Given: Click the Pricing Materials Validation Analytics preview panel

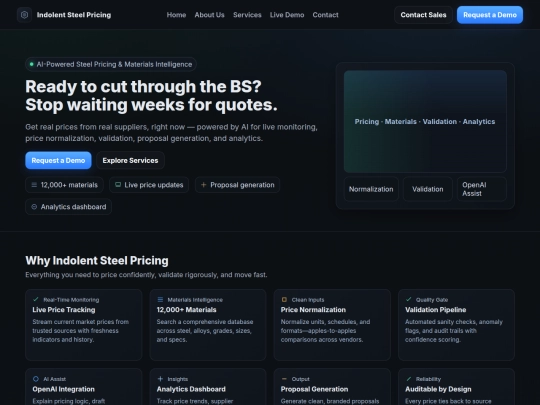Looking at the screenshot, I should point(425,122).
